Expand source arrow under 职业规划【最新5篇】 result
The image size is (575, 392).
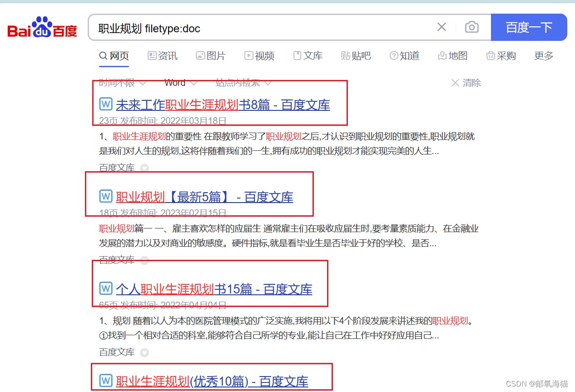tap(144, 260)
